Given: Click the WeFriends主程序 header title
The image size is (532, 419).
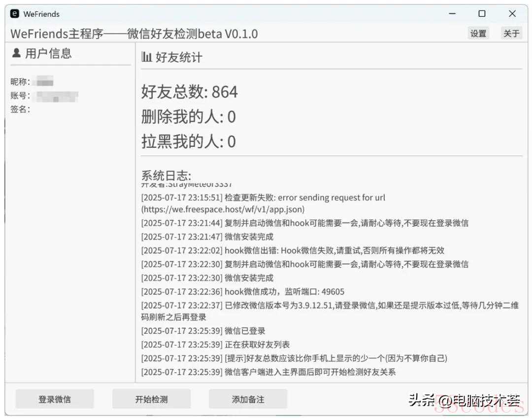Looking at the screenshot, I should 134,34.
